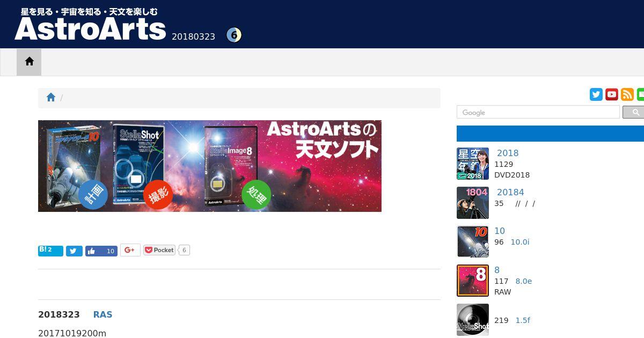Screen dimensions: 644x338
Task: Click the Pocket count 6 bubble
Action: (x=184, y=250)
